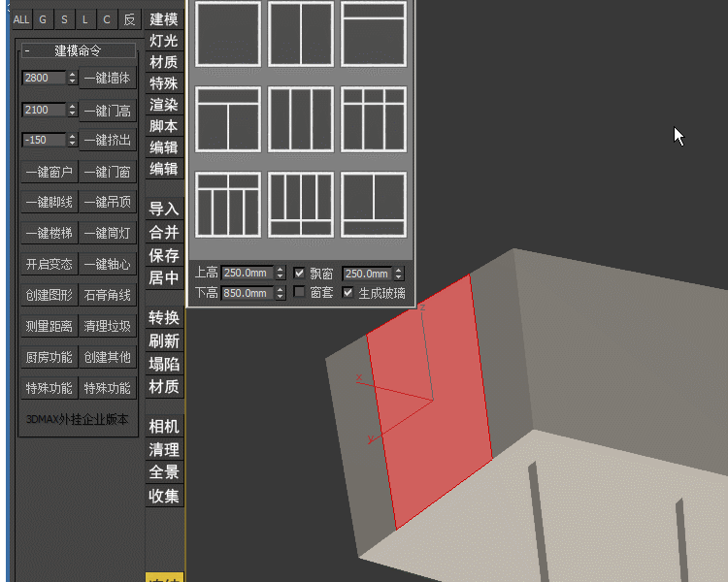Screen dimensions: 728x582
Task: Pick four-pane window template with bottom row
Action: 300,205
